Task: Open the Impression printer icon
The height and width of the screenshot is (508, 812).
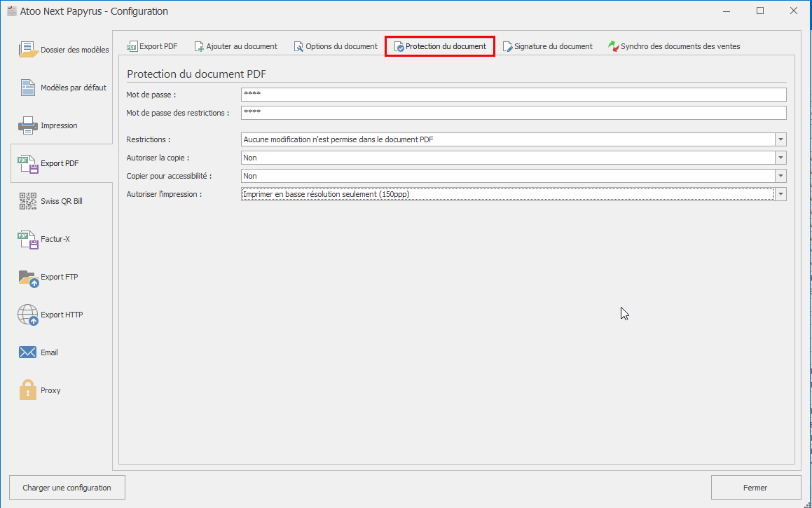Action: [28, 125]
